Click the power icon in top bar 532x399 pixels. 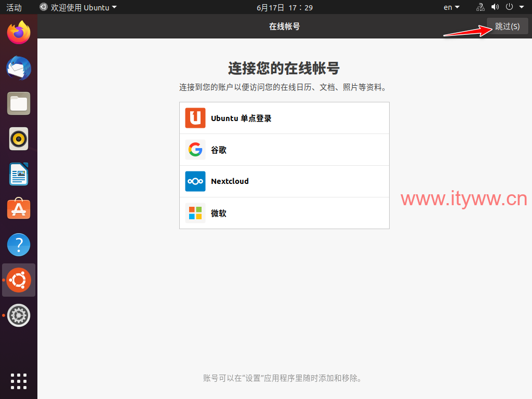(509, 7)
